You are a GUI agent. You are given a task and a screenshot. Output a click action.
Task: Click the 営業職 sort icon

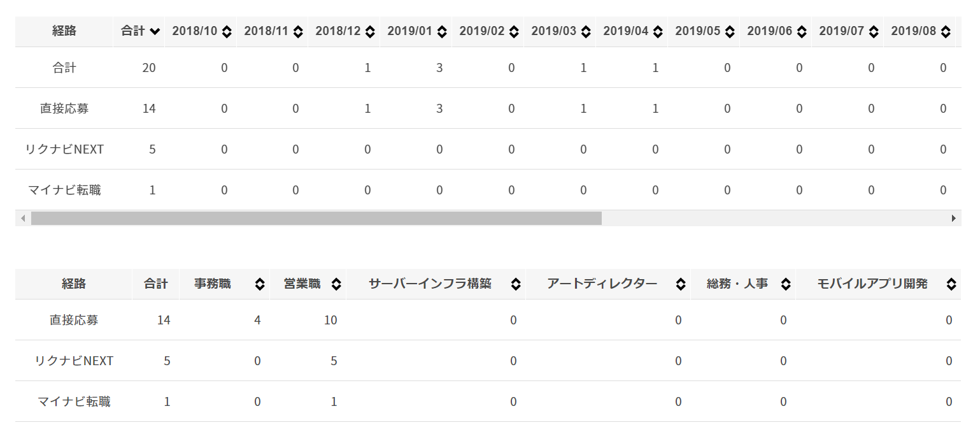[x=336, y=284]
